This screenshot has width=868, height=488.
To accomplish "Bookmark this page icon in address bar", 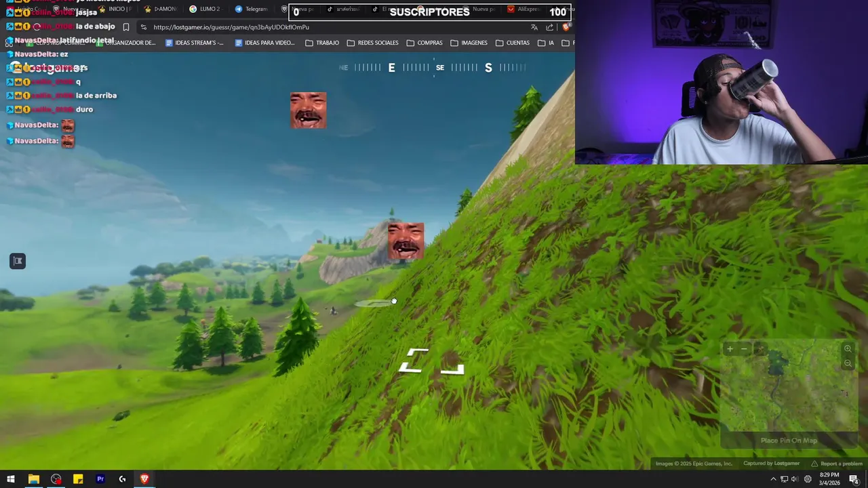I will (x=126, y=27).
